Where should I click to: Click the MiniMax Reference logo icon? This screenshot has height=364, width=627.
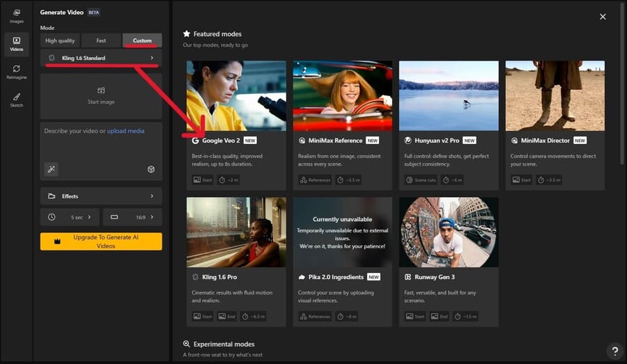302,141
